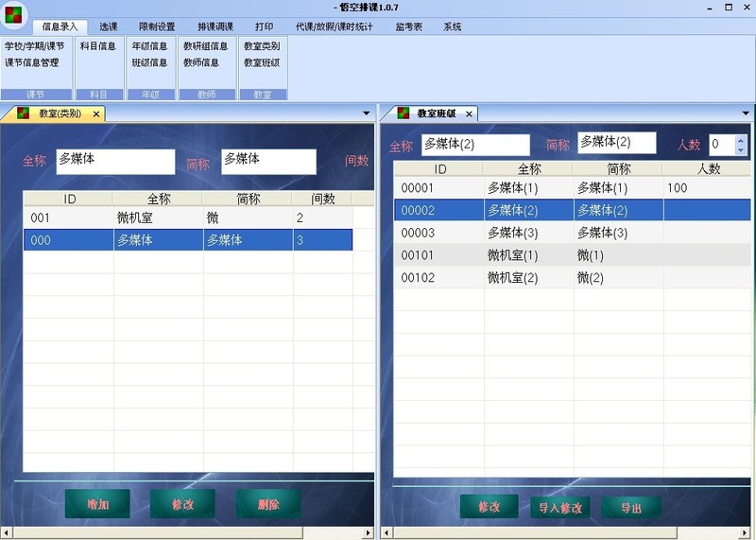Open 教室类别 in the ribbon
756x540 pixels.
[262, 46]
